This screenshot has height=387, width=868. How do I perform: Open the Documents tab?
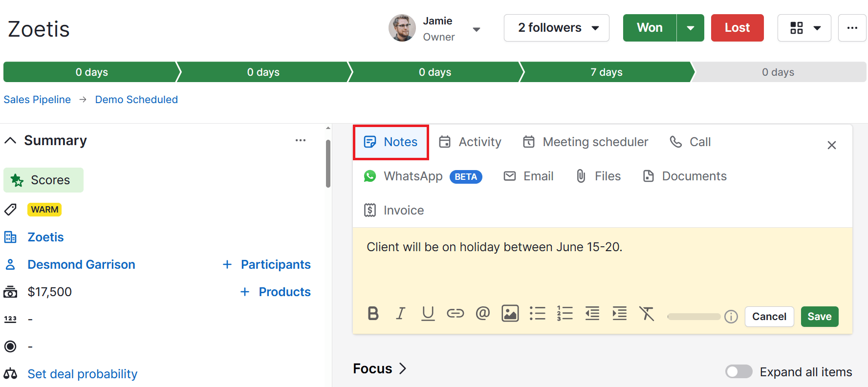685,176
